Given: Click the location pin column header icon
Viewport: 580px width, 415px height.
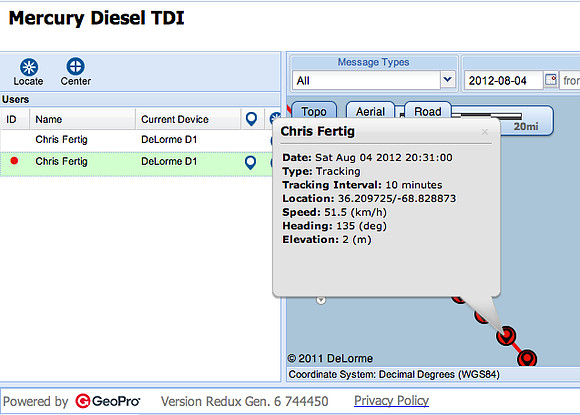Looking at the screenshot, I should tap(251, 119).
